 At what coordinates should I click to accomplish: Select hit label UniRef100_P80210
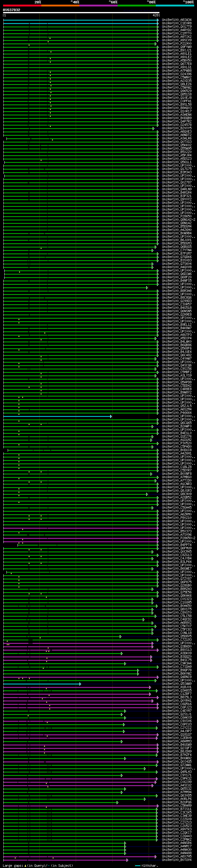(177, 518)
